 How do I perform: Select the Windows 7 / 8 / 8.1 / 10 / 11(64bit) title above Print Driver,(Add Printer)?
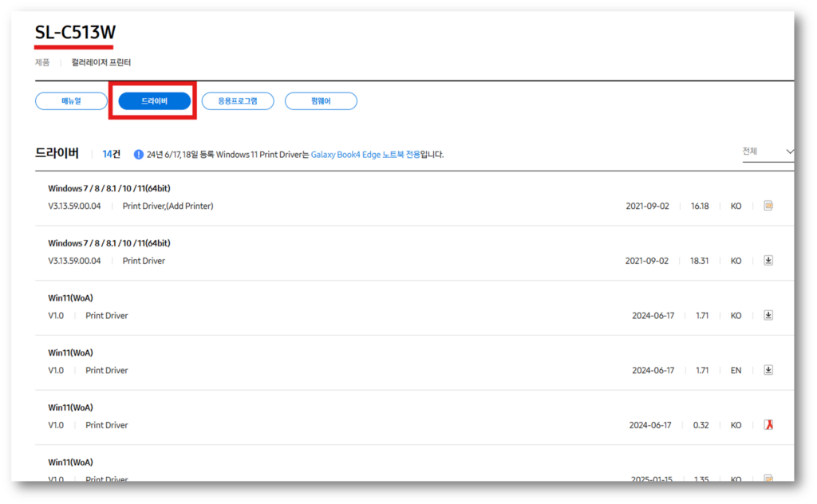point(109,188)
